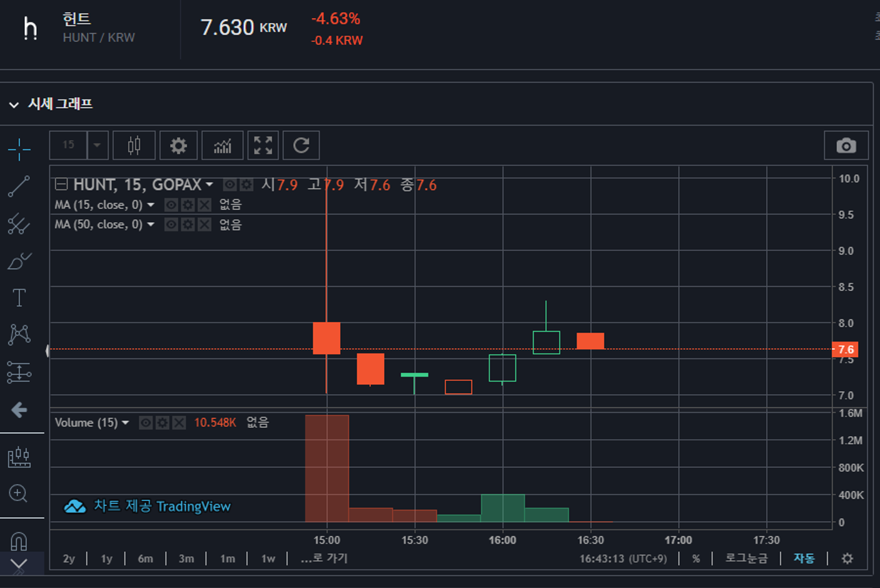
Task: Open Volume (15) indicator dropdown
Action: pyautogui.click(x=126, y=423)
